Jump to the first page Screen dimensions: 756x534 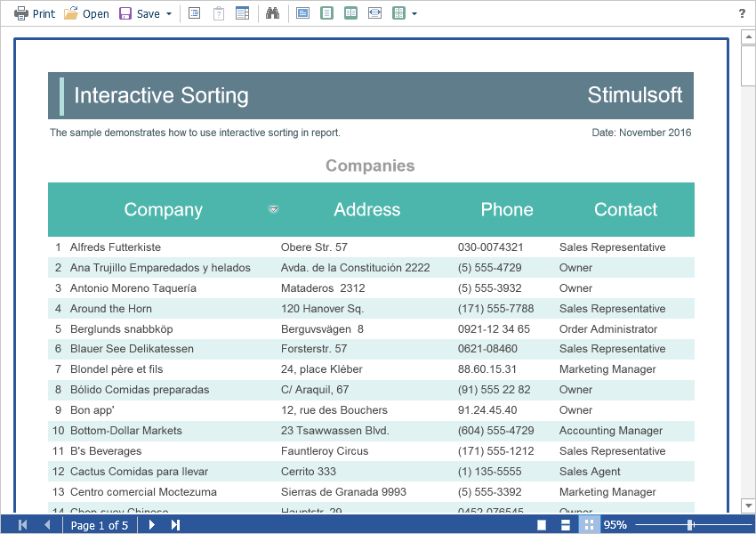(x=22, y=525)
